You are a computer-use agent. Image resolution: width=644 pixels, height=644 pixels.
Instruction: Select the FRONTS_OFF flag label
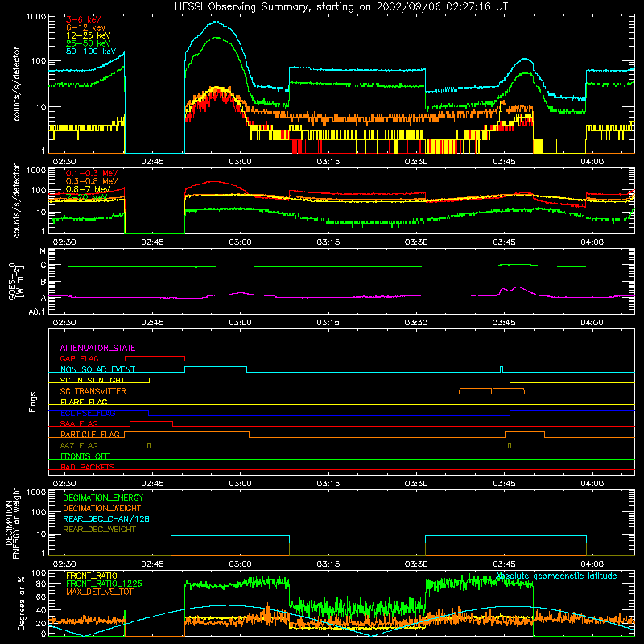(85, 456)
